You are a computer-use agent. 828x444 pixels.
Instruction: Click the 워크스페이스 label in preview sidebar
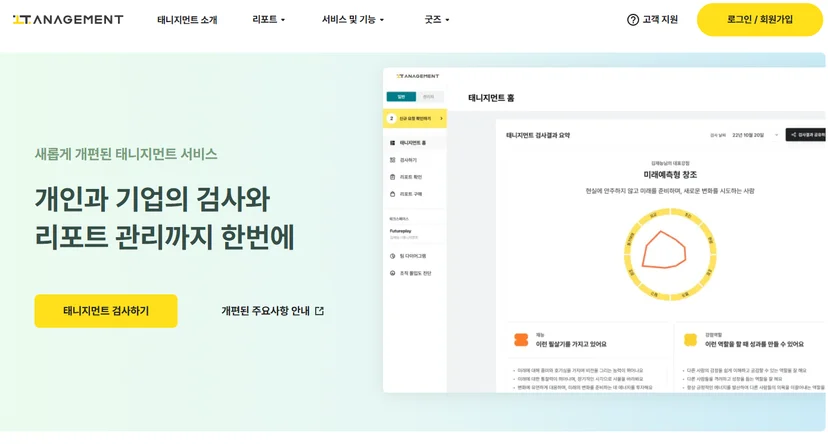399,219
